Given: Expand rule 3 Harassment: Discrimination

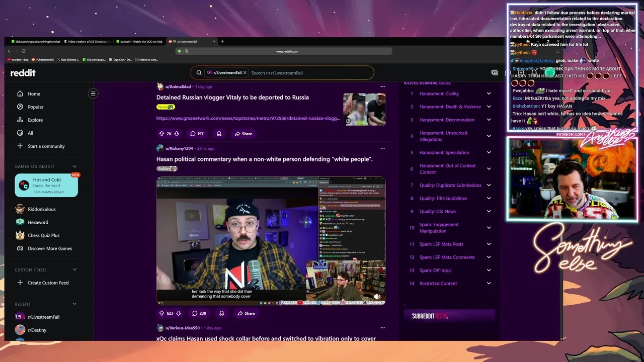Looking at the screenshot, I should point(489,120).
